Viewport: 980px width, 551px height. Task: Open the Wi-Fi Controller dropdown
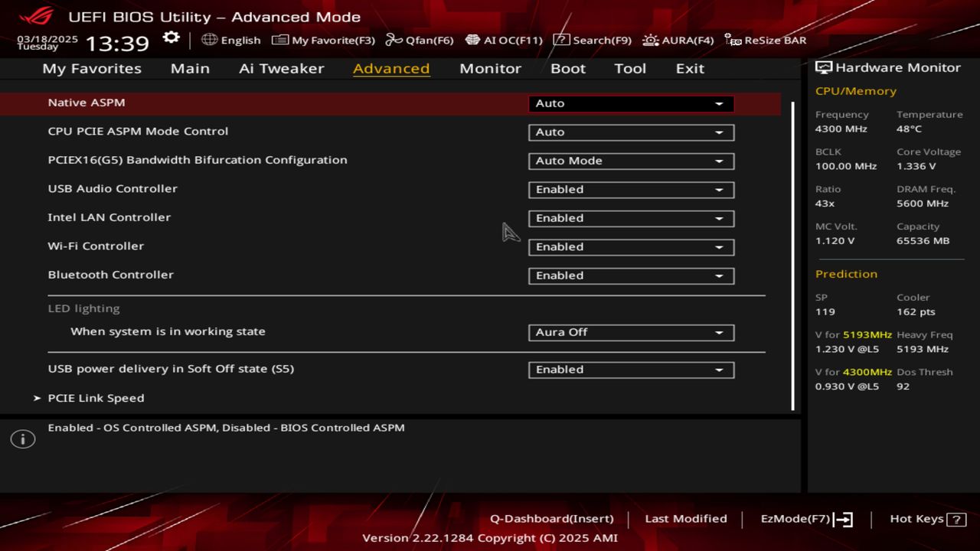631,247
